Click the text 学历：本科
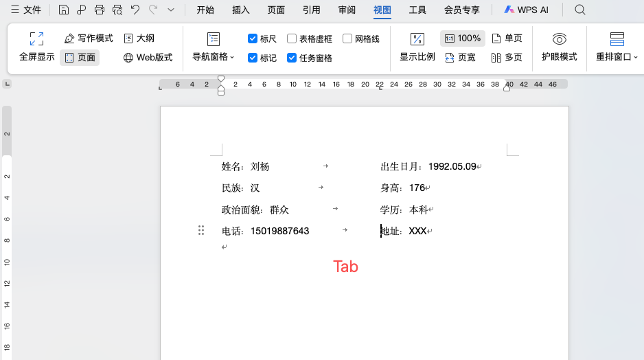The height and width of the screenshot is (360, 644). point(404,210)
